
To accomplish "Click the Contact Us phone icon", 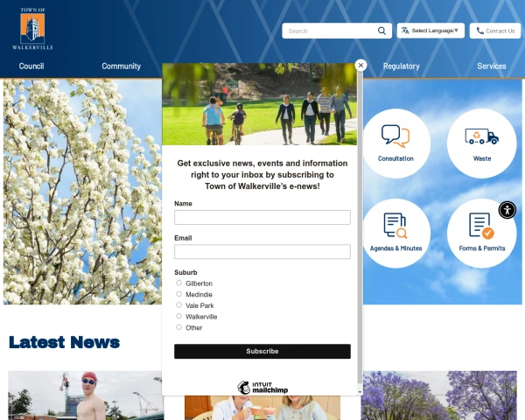I will (x=480, y=31).
